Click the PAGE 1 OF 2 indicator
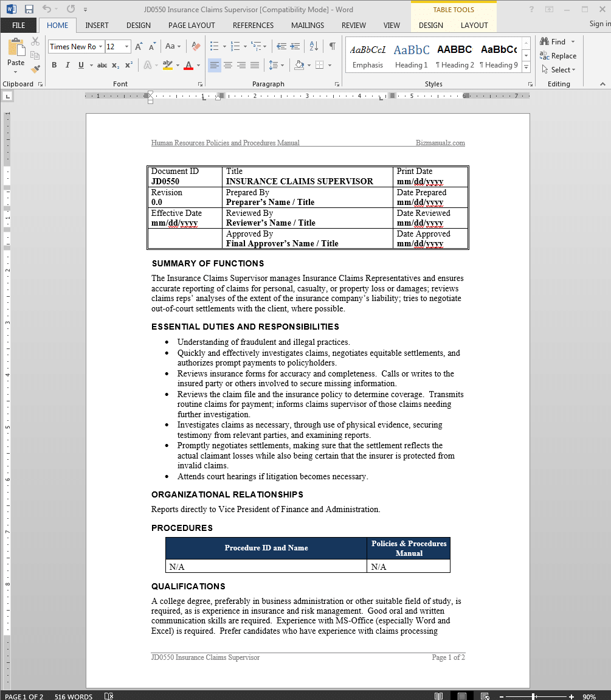 [24, 696]
